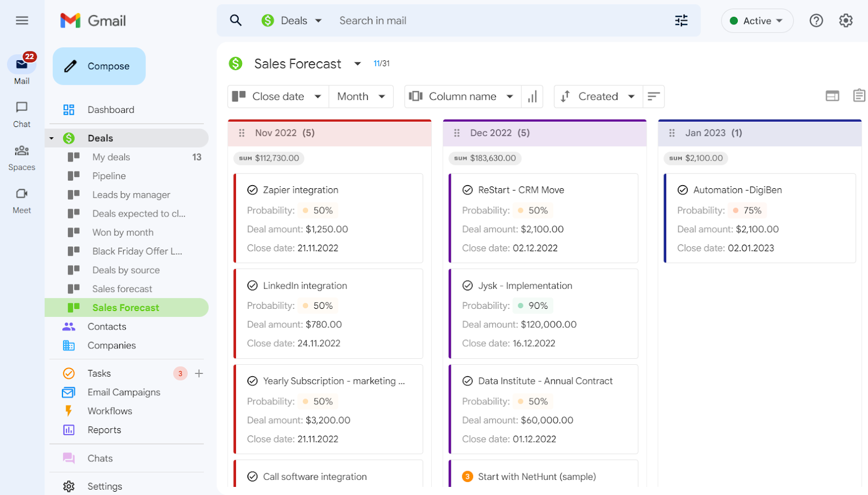The height and width of the screenshot is (495, 868).
Task: Click the Nov 2022 sum $112,730.00 chip
Action: point(269,158)
